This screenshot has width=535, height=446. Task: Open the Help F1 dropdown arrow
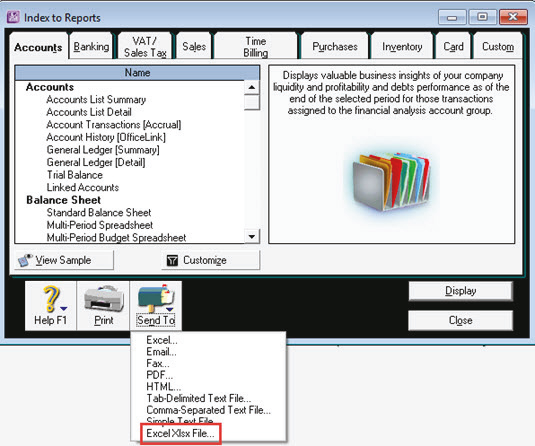(63, 308)
